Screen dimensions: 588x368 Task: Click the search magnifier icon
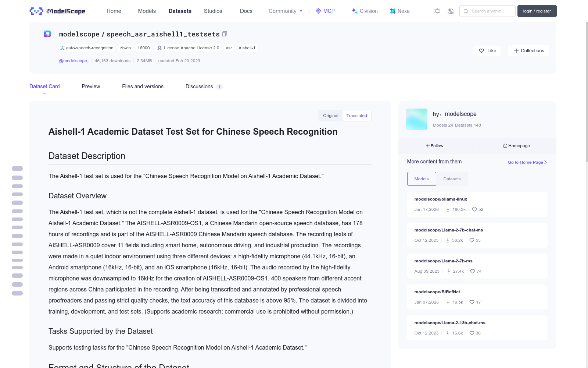tap(466, 11)
